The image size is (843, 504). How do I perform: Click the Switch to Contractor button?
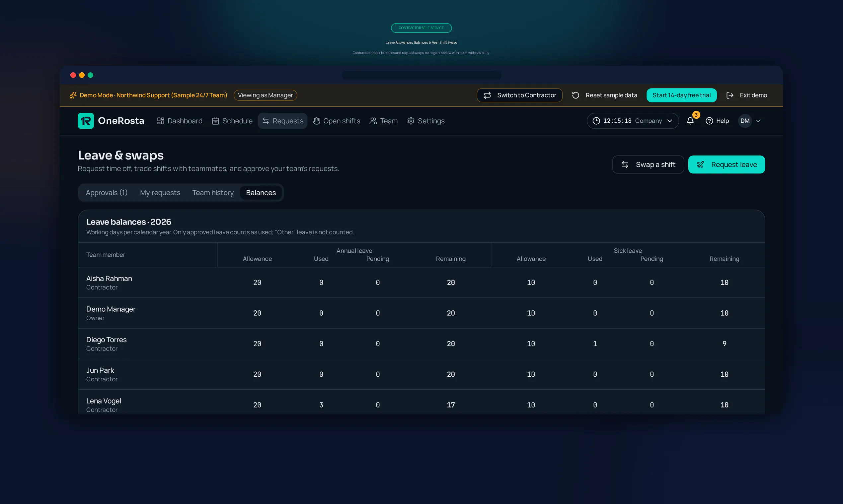(519, 95)
